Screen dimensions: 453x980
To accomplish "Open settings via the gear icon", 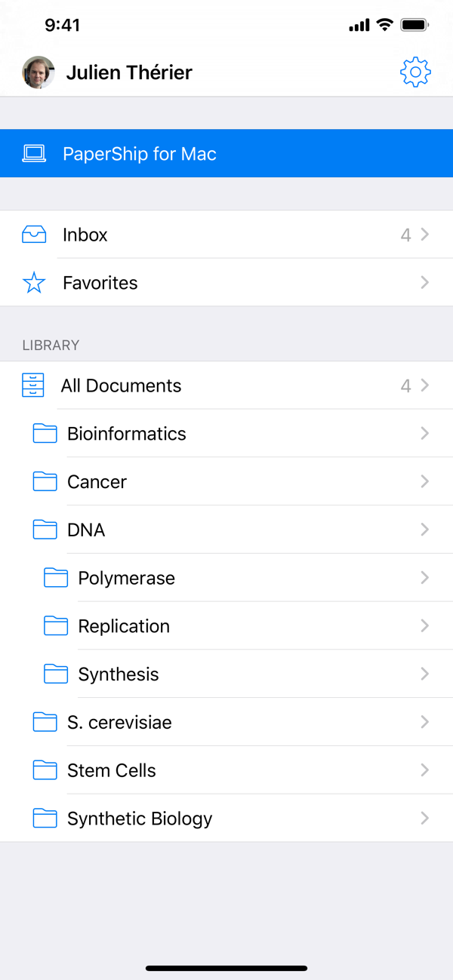I will pyautogui.click(x=414, y=72).
